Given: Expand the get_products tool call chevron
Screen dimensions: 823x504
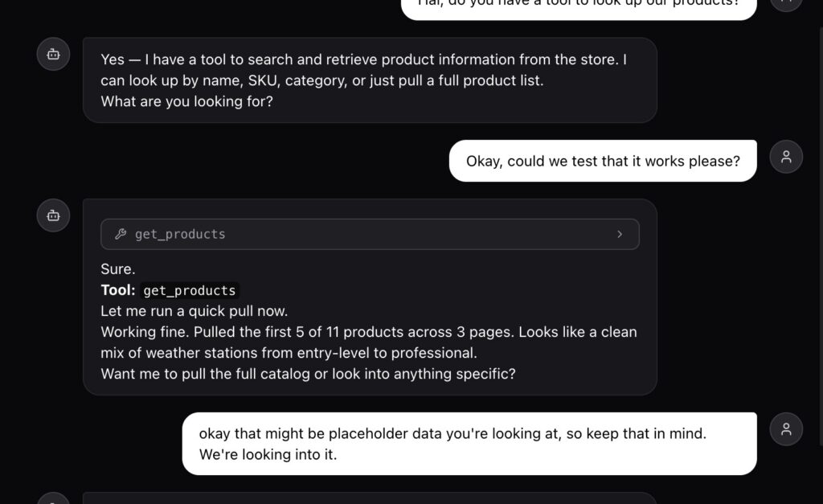Looking at the screenshot, I should pos(620,235).
